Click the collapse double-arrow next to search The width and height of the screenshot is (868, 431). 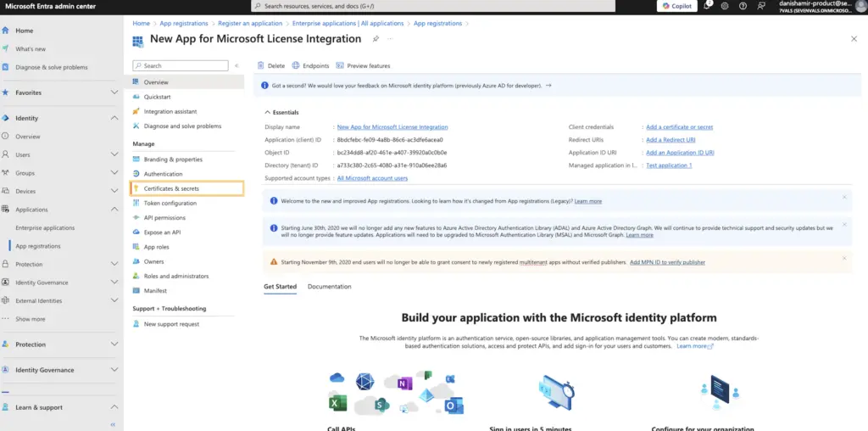coord(236,65)
